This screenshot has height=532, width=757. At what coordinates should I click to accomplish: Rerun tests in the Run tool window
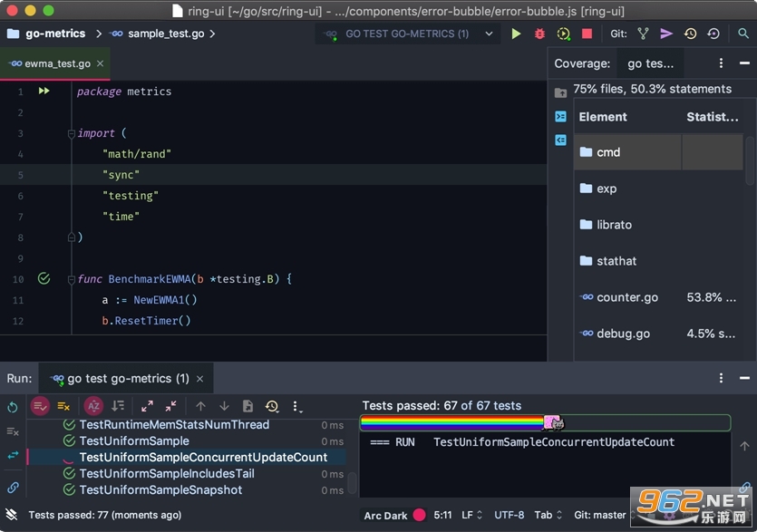[x=13, y=407]
